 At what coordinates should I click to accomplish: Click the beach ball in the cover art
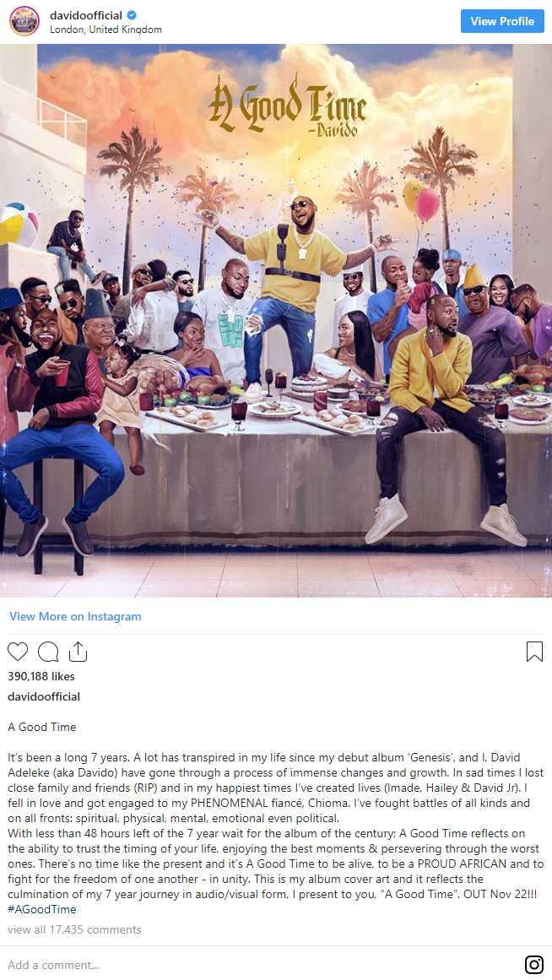pyautogui.click(x=18, y=223)
